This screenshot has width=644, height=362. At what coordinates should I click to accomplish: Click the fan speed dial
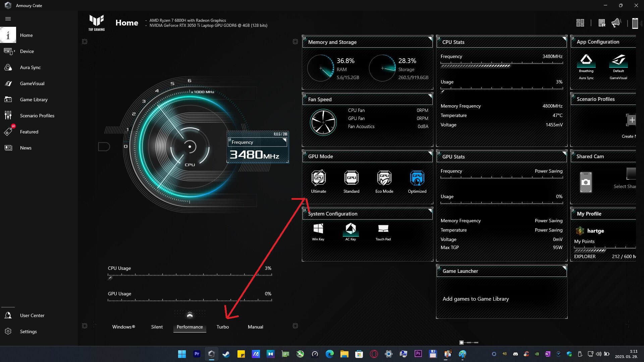323,122
